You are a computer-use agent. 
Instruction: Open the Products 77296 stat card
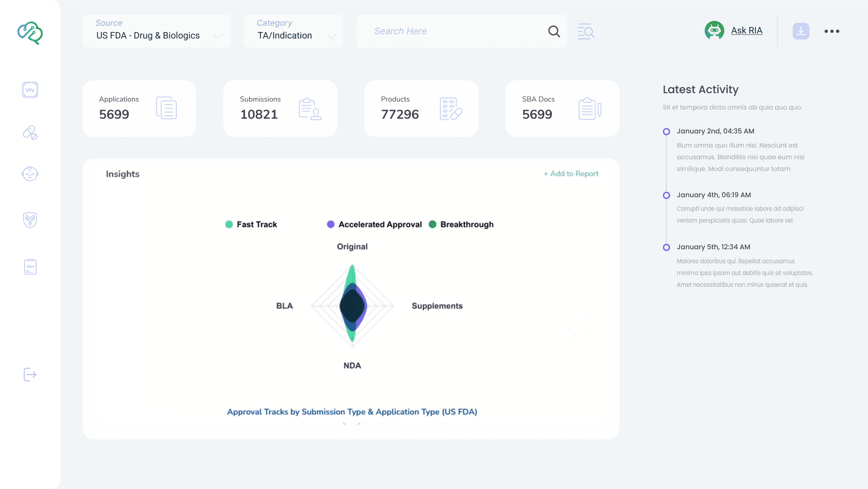coord(421,109)
